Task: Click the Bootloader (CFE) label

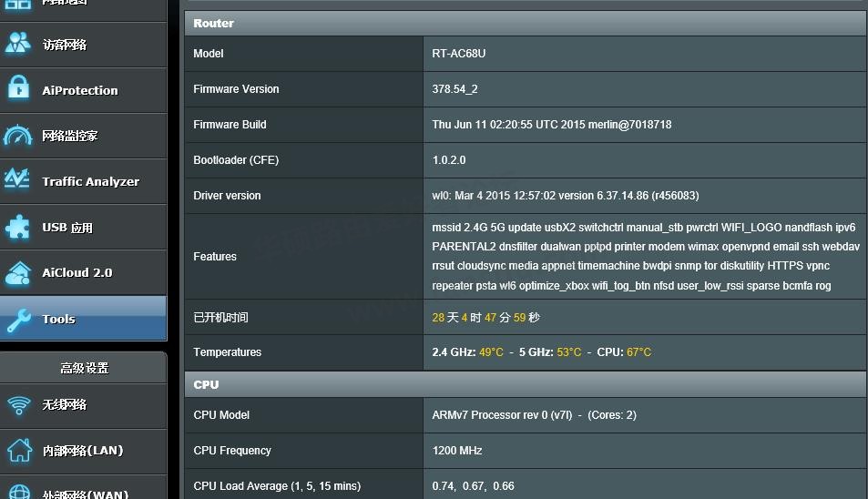Action: click(236, 160)
